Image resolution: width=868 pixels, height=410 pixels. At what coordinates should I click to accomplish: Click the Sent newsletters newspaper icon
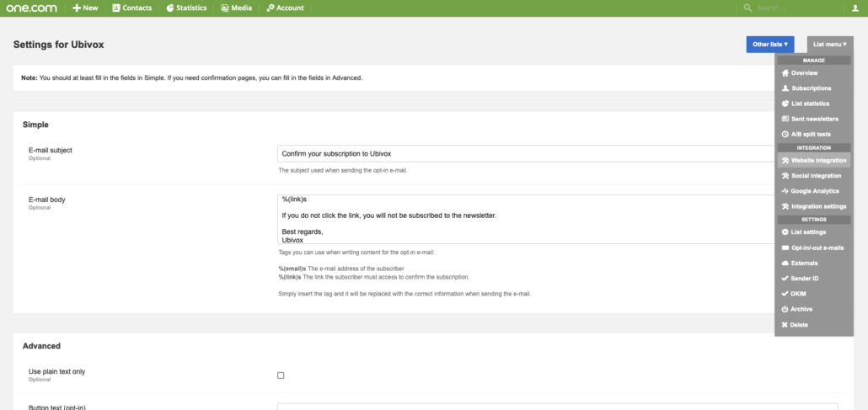(785, 119)
